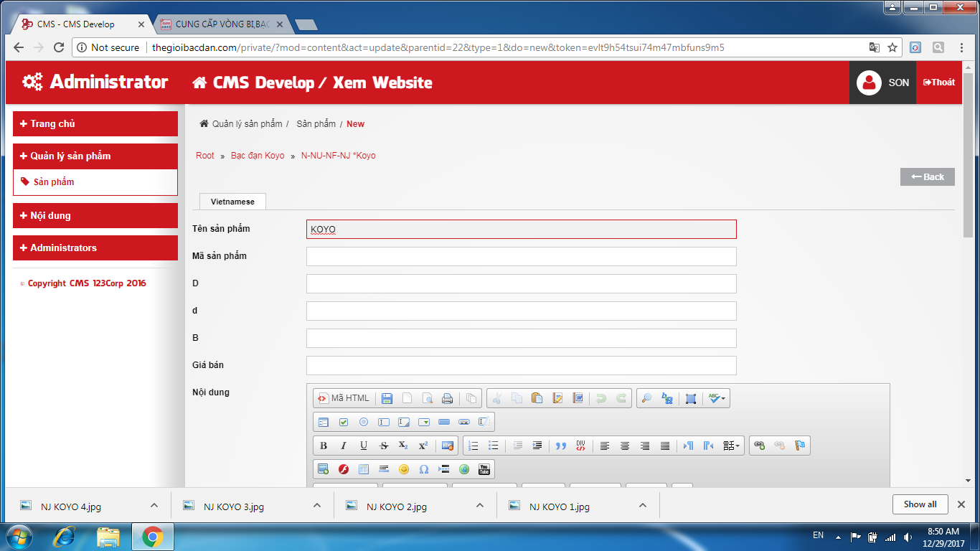Switch to the CUNG CẤP VÒNG BI browser tab
980x551 pixels.
pyautogui.click(x=222, y=24)
